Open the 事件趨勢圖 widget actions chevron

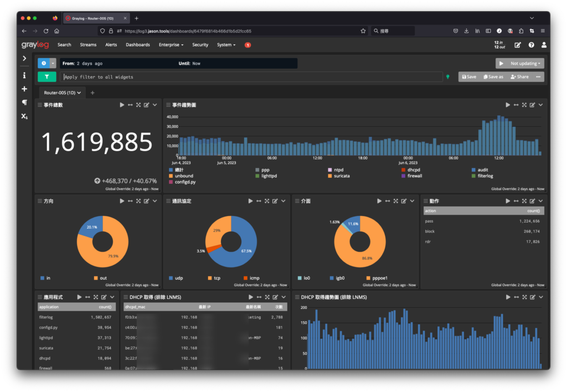click(x=540, y=105)
